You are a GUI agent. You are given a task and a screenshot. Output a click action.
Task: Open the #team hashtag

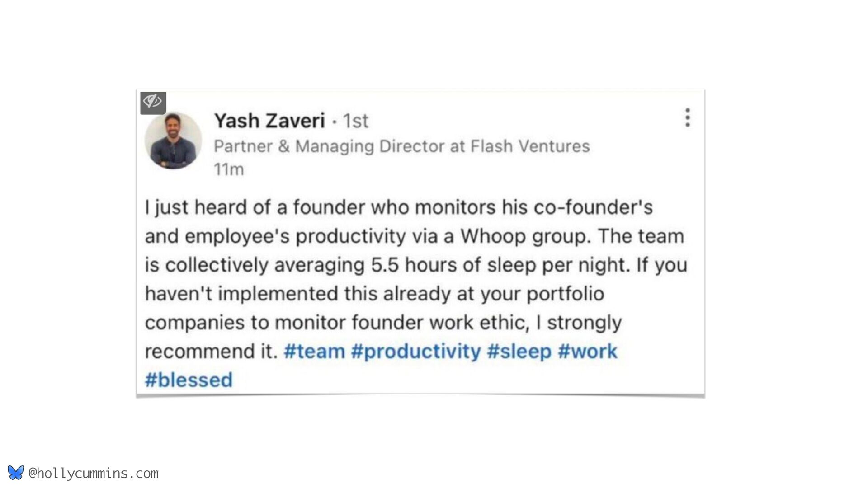314,351
